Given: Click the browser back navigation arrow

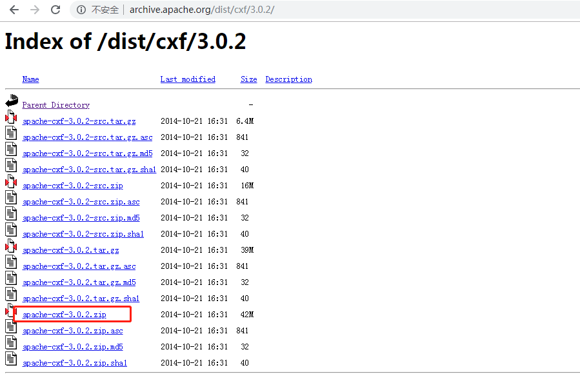Looking at the screenshot, I should pos(14,10).
